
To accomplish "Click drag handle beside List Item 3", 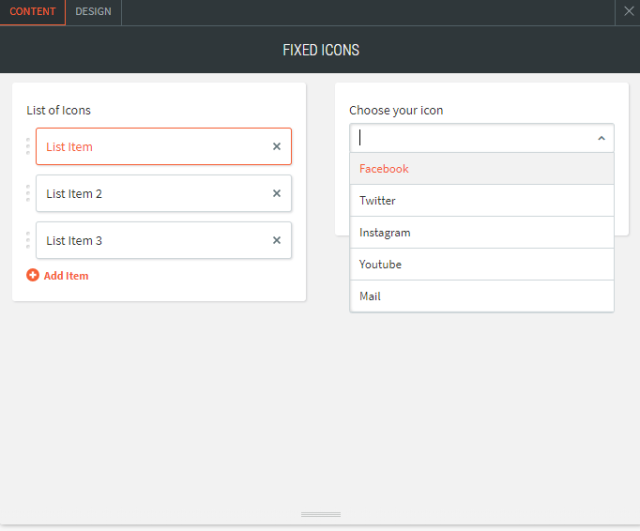I will pyautogui.click(x=28, y=240).
